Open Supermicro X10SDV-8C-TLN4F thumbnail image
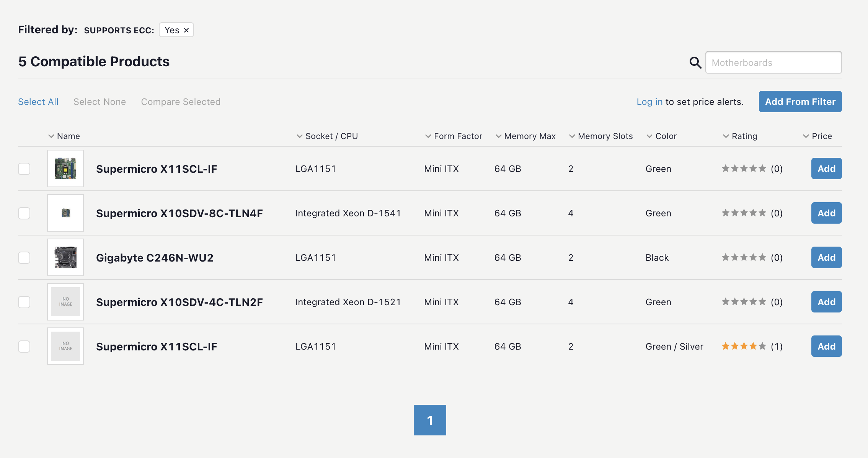Image resolution: width=868 pixels, height=458 pixels. click(65, 213)
